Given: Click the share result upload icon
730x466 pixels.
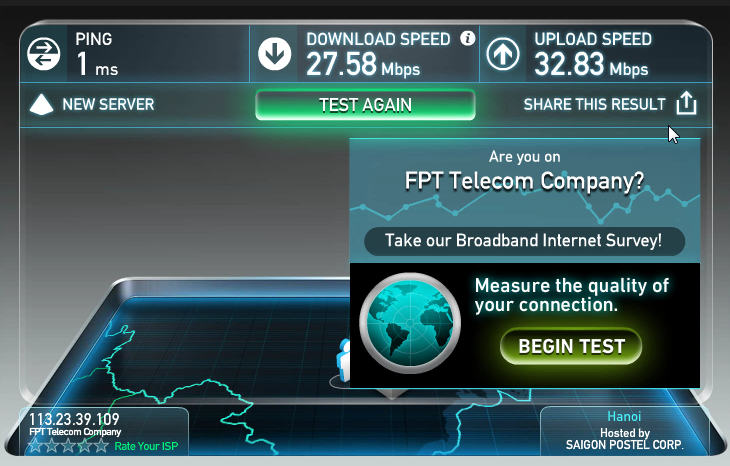Looking at the screenshot, I should 686,103.
